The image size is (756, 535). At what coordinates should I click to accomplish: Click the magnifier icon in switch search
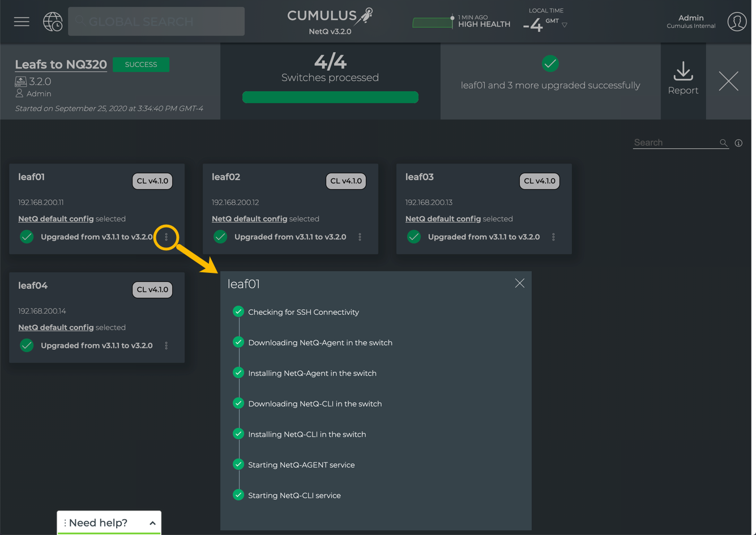click(x=723, y=143)
